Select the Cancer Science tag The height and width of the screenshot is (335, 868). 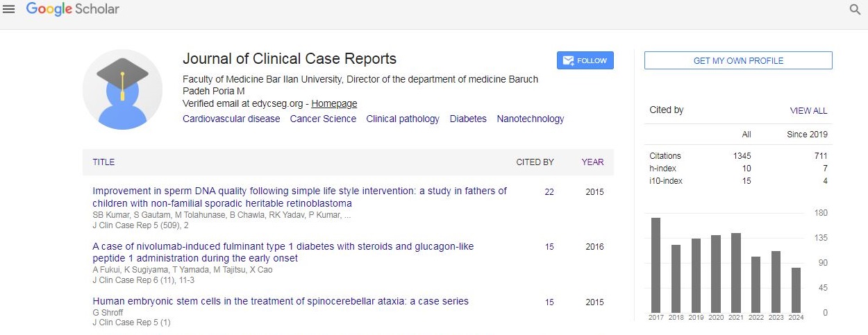click(323, 119)
